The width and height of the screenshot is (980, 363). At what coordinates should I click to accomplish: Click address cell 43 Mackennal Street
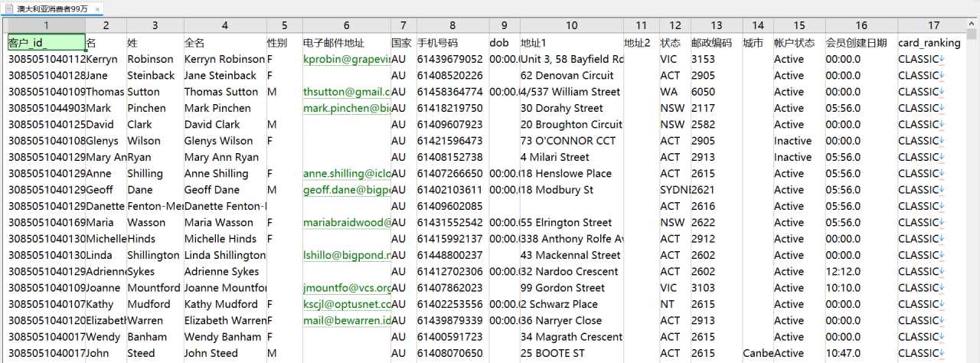click(571, 255)
